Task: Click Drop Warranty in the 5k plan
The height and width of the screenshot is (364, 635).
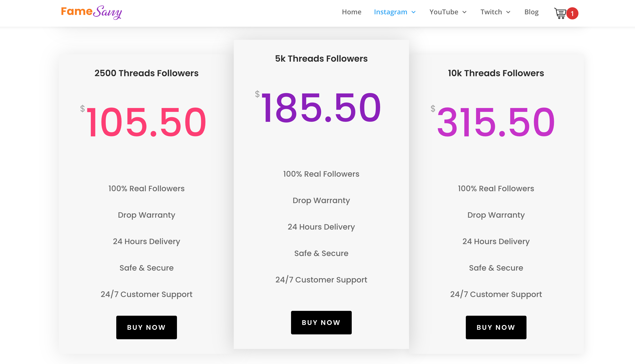Action: (x=321, y=200)
